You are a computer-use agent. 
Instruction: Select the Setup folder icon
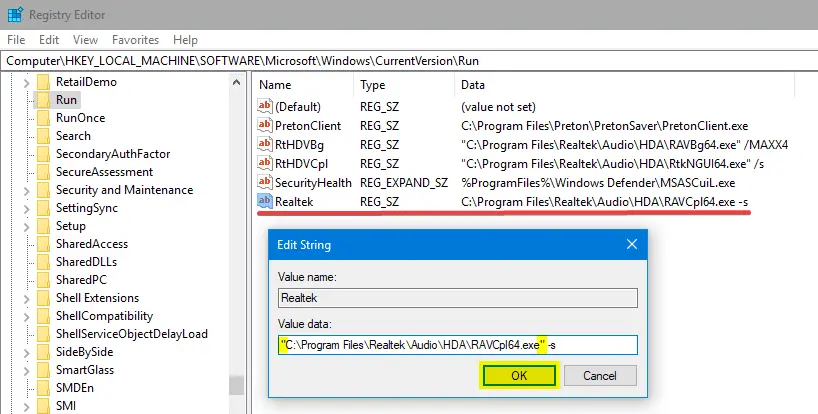43,226
